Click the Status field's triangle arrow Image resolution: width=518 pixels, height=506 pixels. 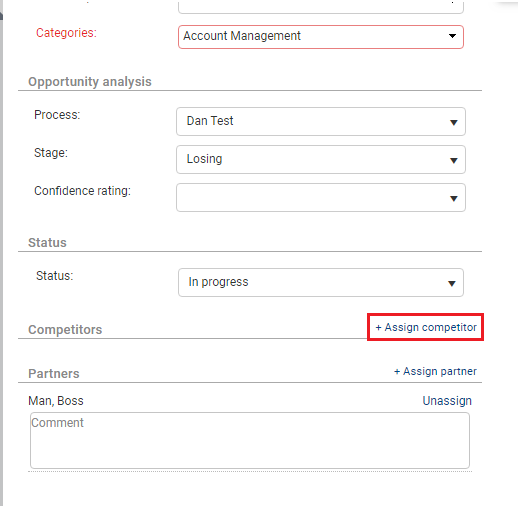452,284
